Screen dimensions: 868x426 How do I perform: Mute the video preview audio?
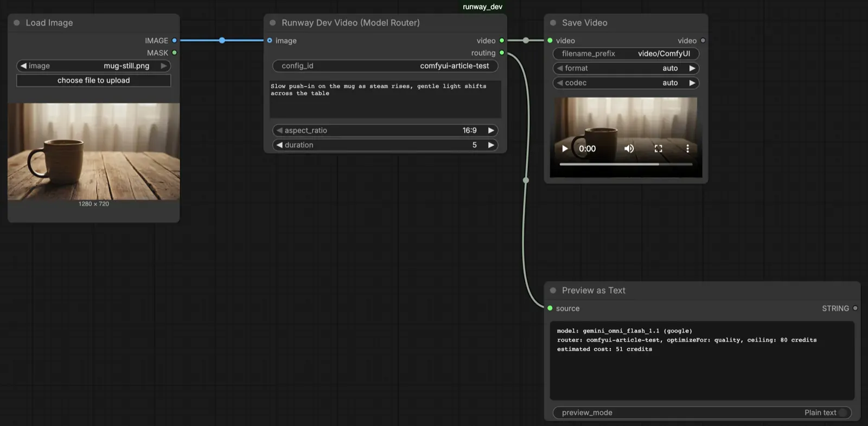[629, 149]
